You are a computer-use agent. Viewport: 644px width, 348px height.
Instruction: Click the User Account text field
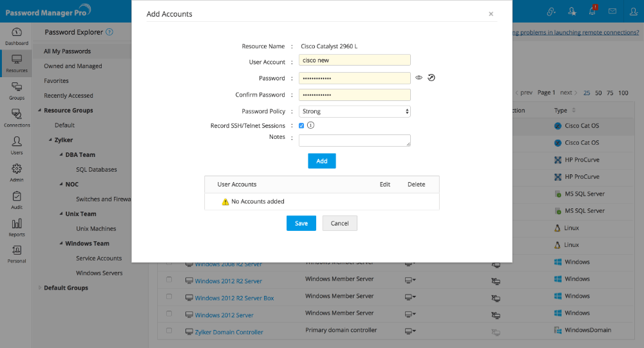355,60
